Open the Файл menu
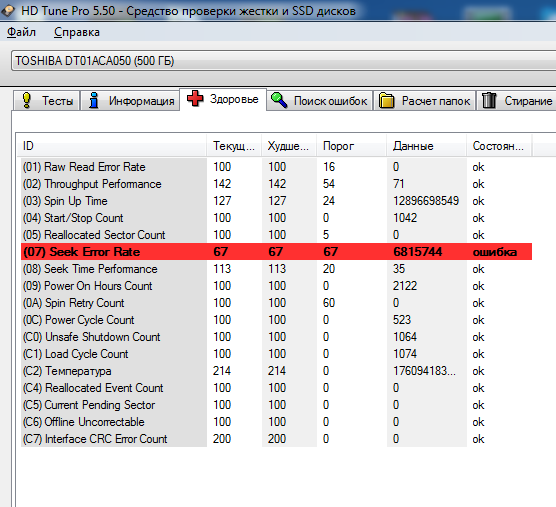 pyautogui.click(x=21, y=32)
